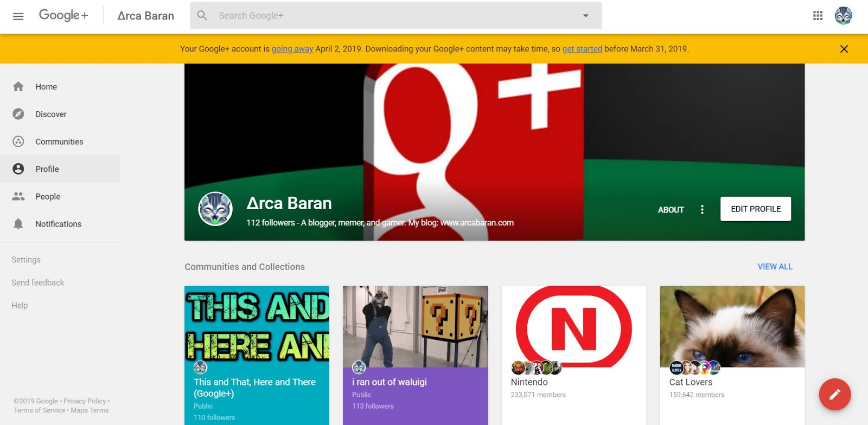Dismiss the yellow shutdown notice banner
This screenshot has height=425, width=868.
pos(844,49)
